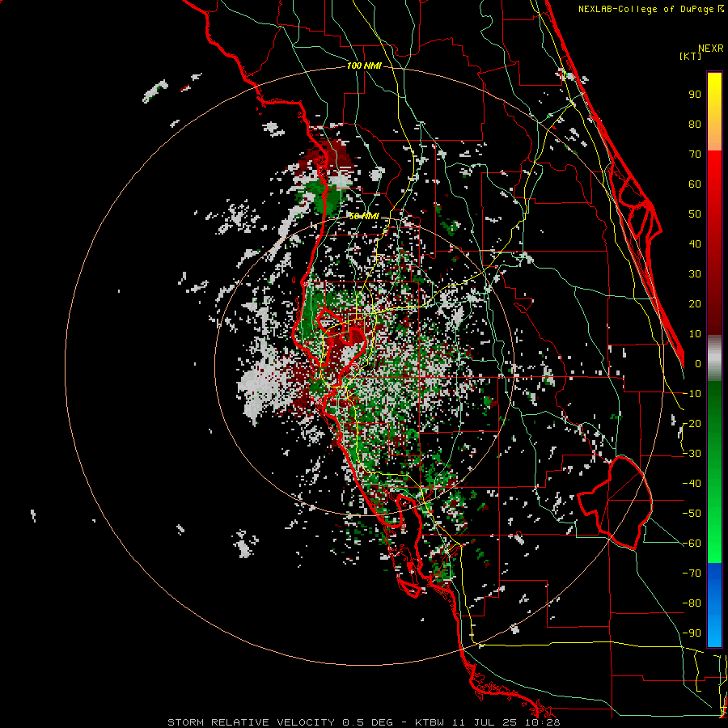Click the -40 value on velocity scale

(x=692, y=484)
